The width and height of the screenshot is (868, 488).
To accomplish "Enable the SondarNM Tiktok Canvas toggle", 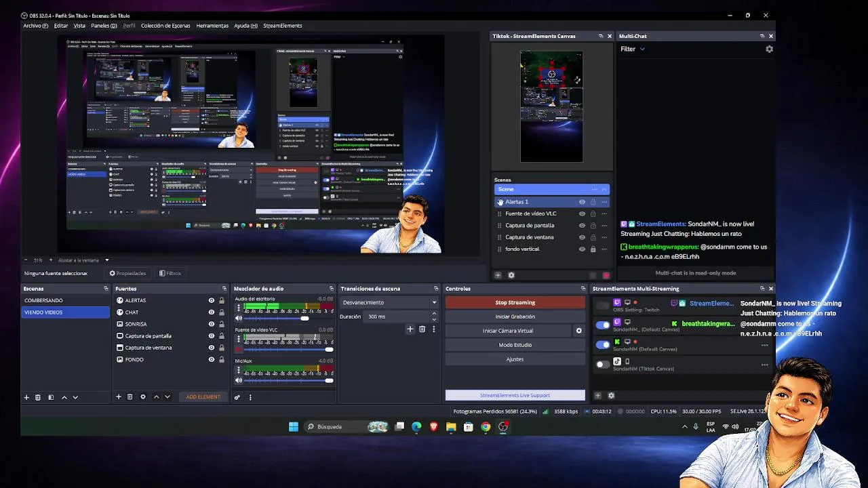I will point(602,365).
